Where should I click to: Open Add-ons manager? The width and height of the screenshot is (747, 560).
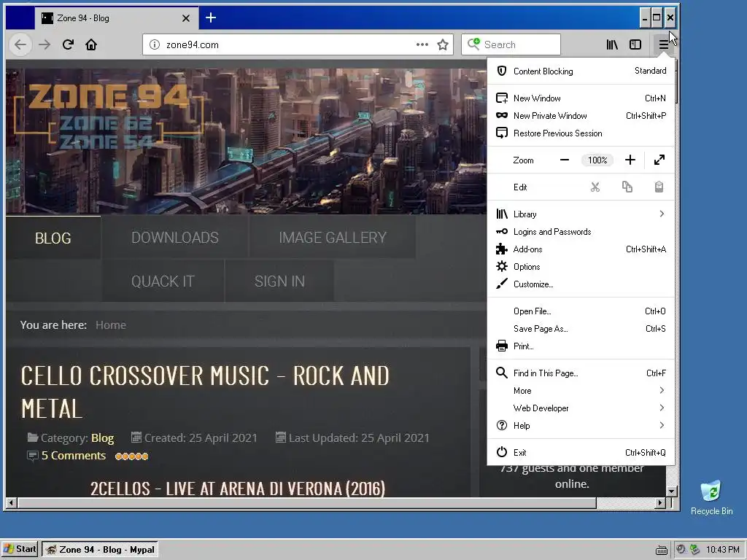(x=581, y=249)
